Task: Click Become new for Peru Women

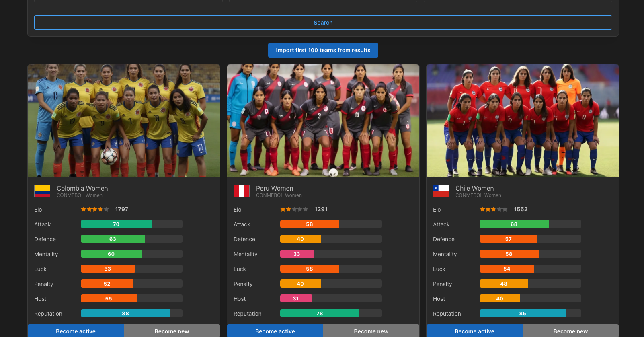Action: [x=371, y=331]
